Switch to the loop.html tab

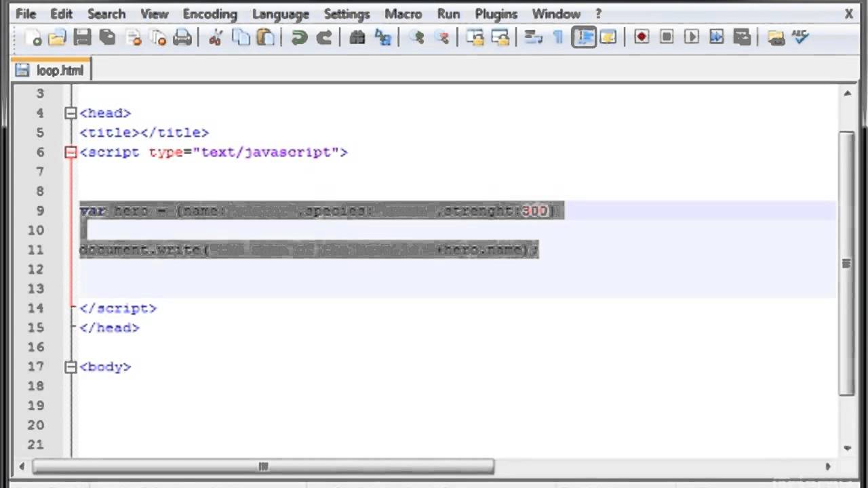point(51,70)
